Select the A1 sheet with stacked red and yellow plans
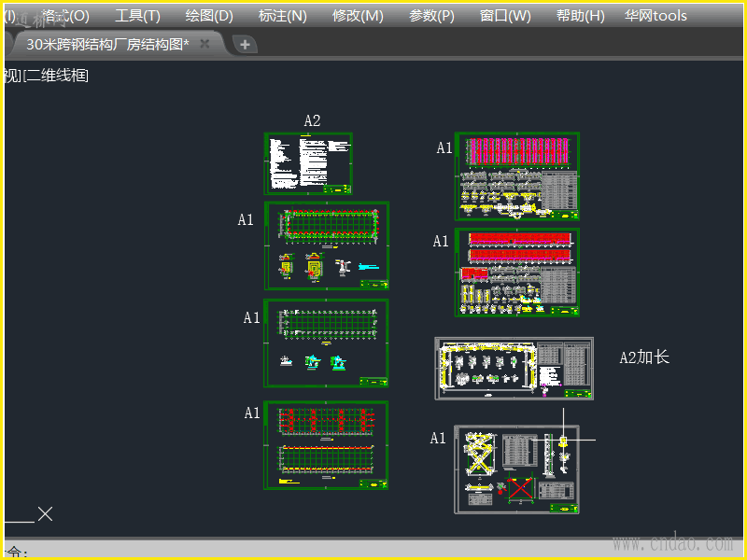747x560 pixels. [326, 445]
